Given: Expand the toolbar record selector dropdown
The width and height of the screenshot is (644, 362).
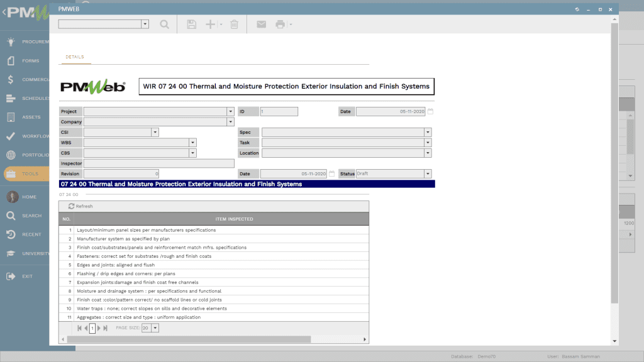Looking at the screenshot, I should click(x=145, y=25).
